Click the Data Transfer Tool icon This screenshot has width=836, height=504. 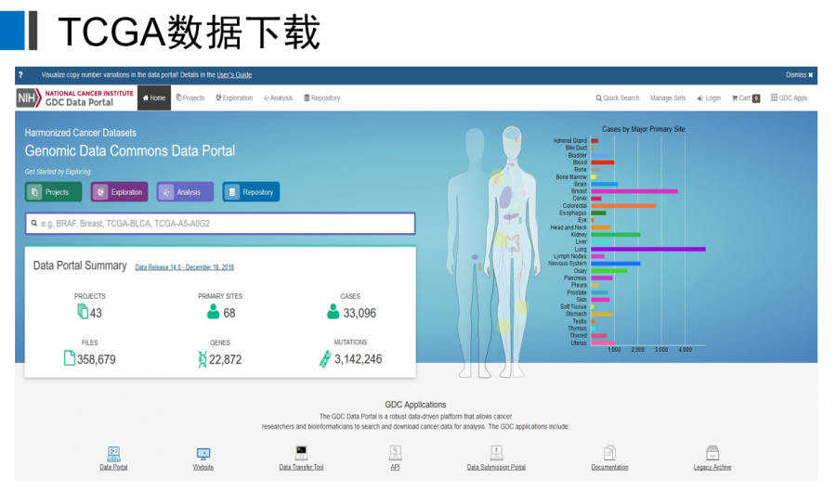pyautogui.click(x=301, y=453)
